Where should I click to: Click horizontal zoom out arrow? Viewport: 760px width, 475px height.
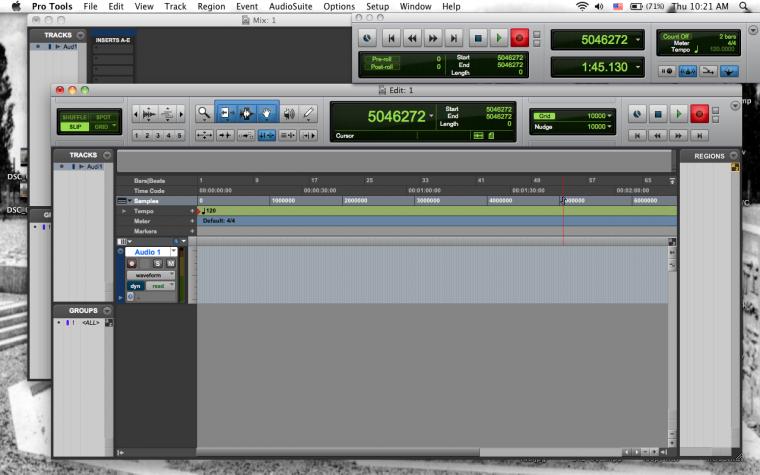click(135, 114)
